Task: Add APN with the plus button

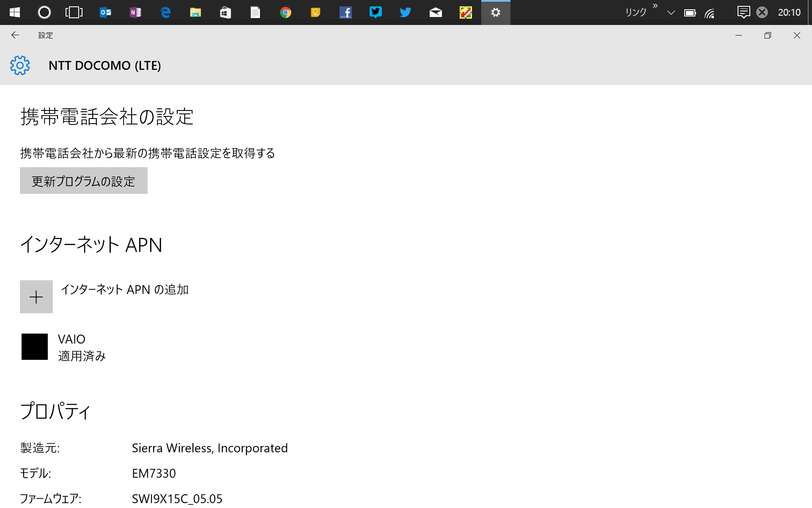Action: 36,297
